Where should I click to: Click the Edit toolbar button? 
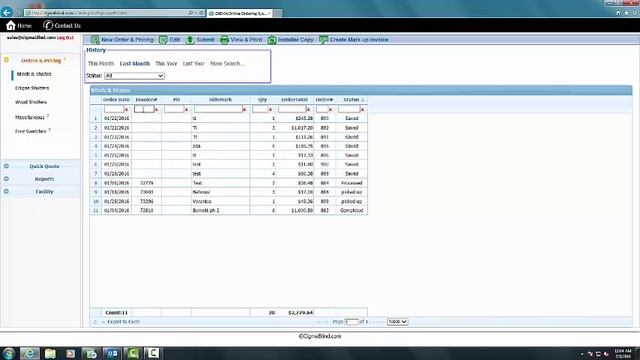(x=170, y=40)
